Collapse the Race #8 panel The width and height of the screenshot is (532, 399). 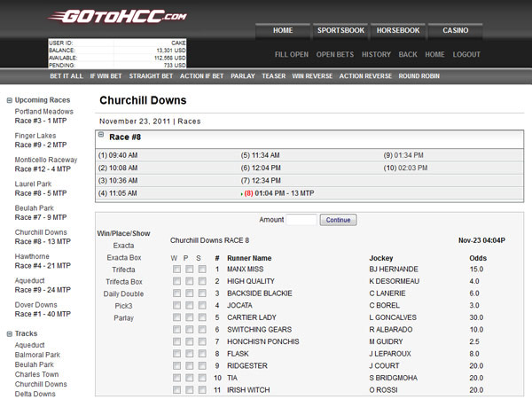[x=101, y=135]
